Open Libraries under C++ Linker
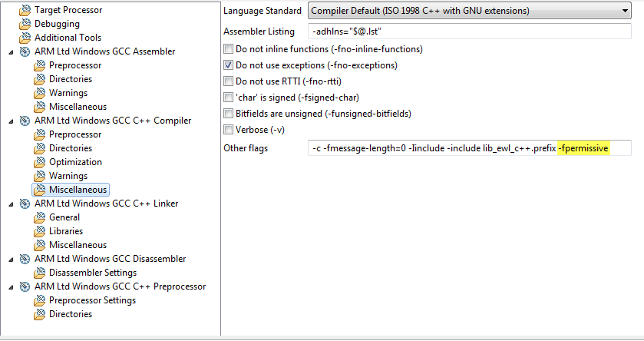This screenshot has height=341, width=644. 66,231
